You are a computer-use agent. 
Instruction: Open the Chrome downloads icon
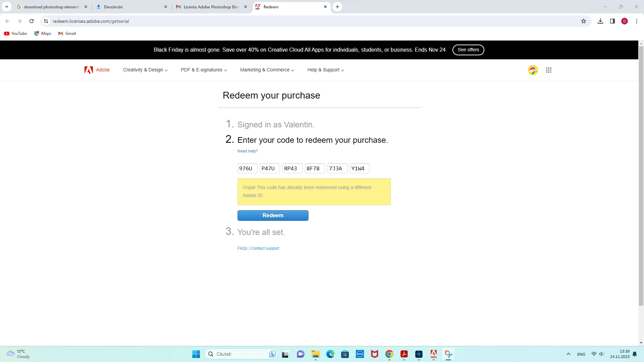(600, 21)
